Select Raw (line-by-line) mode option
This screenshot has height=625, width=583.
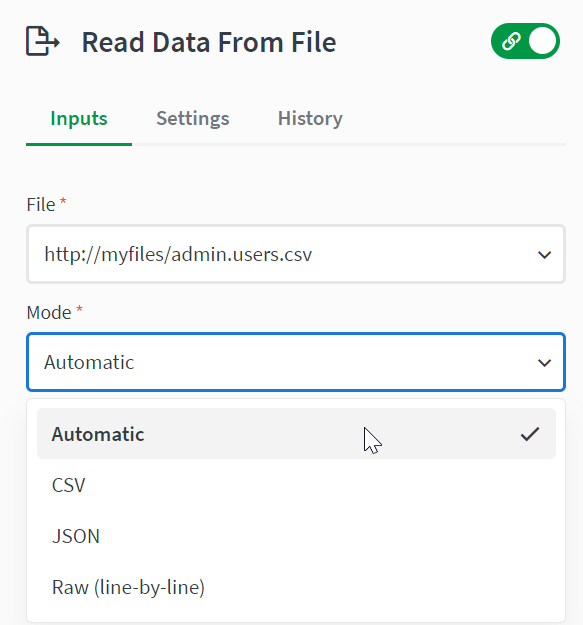[296, 587]
